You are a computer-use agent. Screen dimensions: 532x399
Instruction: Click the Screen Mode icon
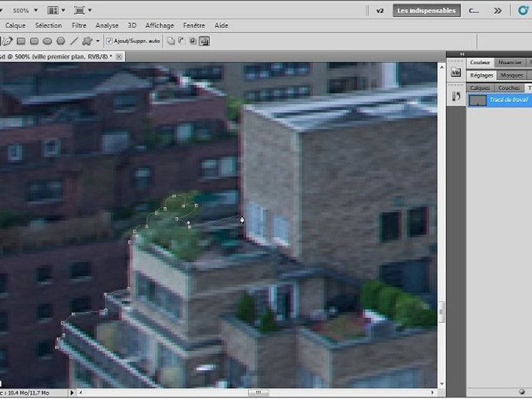(79, 11)
